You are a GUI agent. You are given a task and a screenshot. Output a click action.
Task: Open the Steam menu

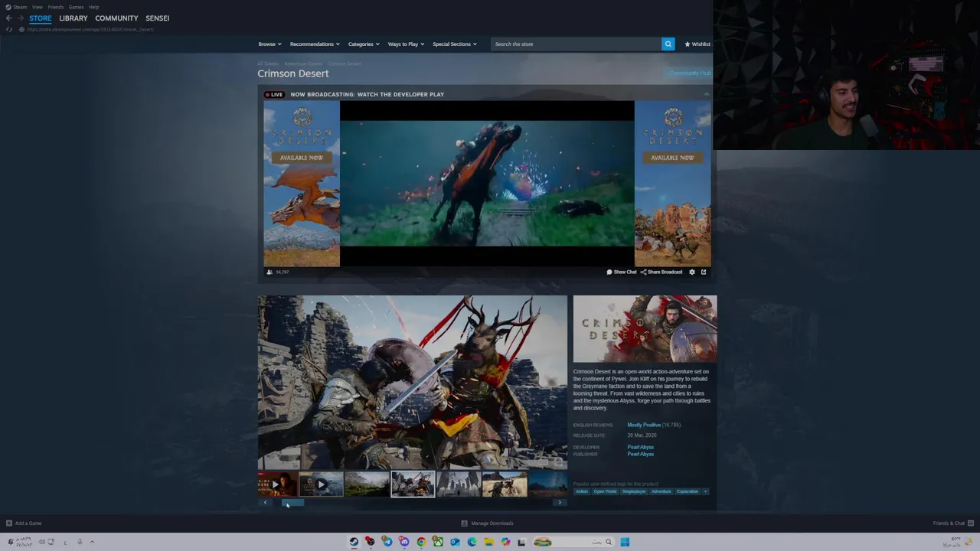pyautogui.click(x=20, y=7)
